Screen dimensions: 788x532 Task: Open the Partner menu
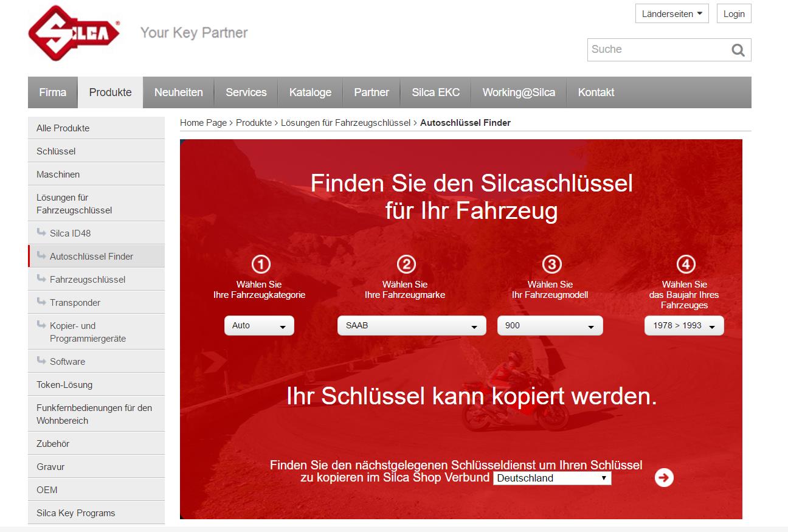point(372,92)
